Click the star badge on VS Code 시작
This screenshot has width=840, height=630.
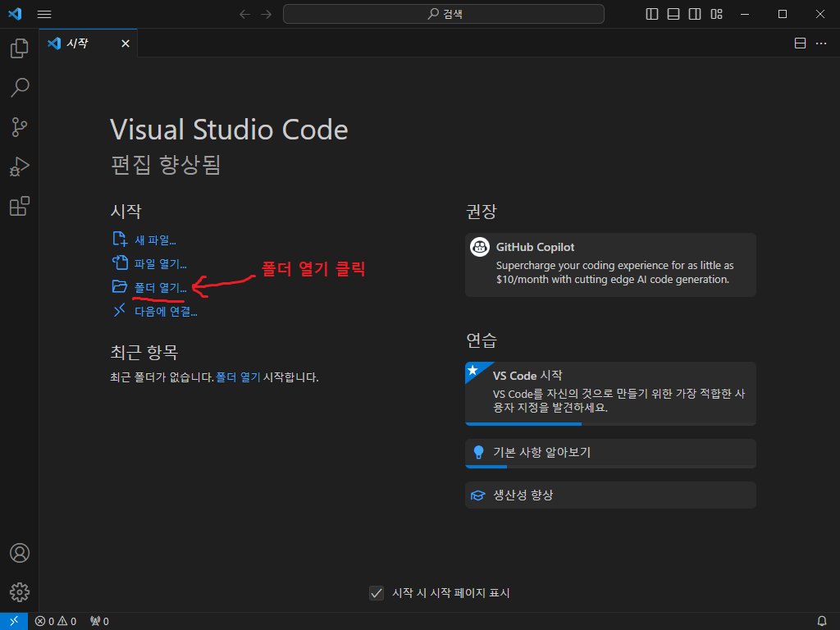(473, 370)
